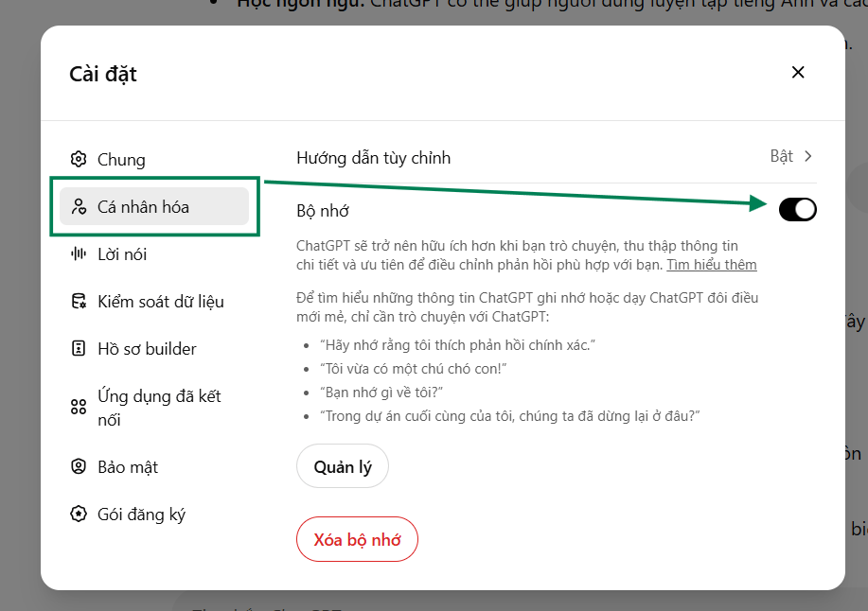
Task: Click the profile card icon beside Hồ sơ builder
Action: click(79, 348)
